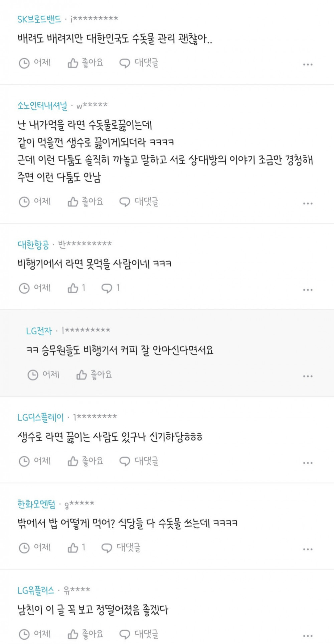Image resolution: width=334 pixels, height=644 pixels.
Task: Click the 비행기에서 라면 comment text
Action: point(94,264)
